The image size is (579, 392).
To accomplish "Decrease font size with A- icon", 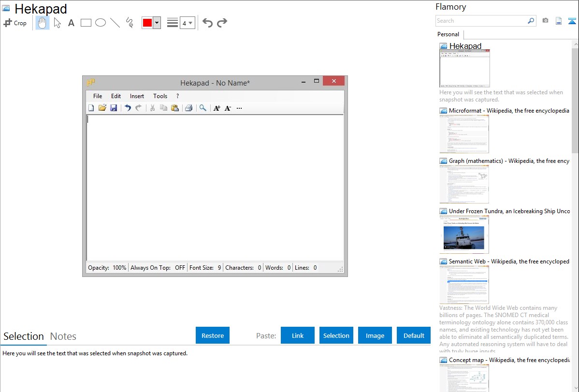I will [x=228, y=108].
